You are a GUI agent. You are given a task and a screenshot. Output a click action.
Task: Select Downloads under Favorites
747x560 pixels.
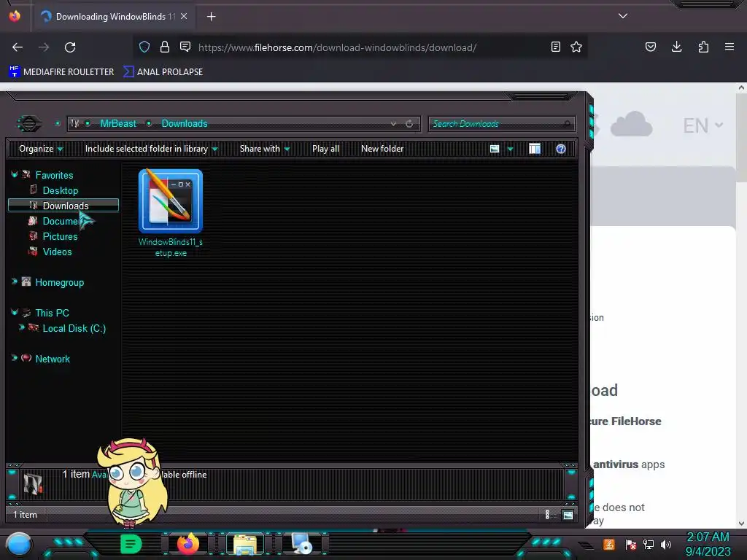(x=63, y=205)
